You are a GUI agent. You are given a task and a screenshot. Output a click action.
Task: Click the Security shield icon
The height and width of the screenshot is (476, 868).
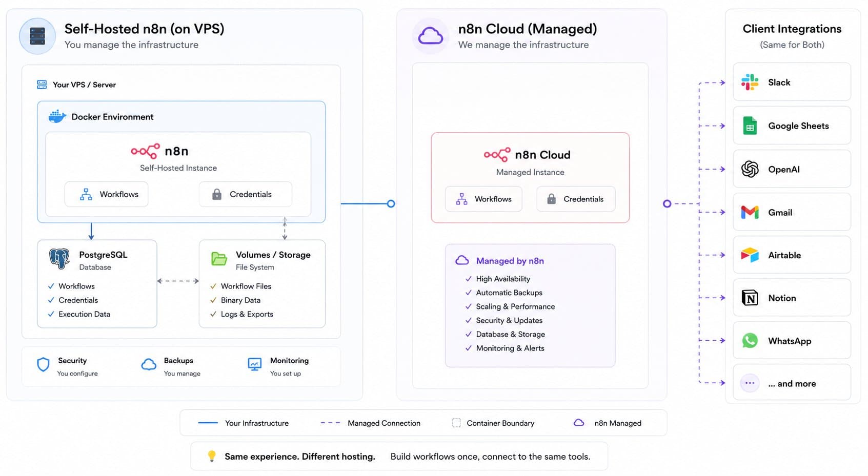(x=44, y=364)
